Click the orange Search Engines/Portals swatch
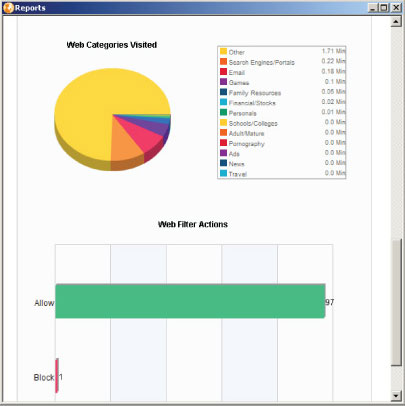 coord(223,62)
